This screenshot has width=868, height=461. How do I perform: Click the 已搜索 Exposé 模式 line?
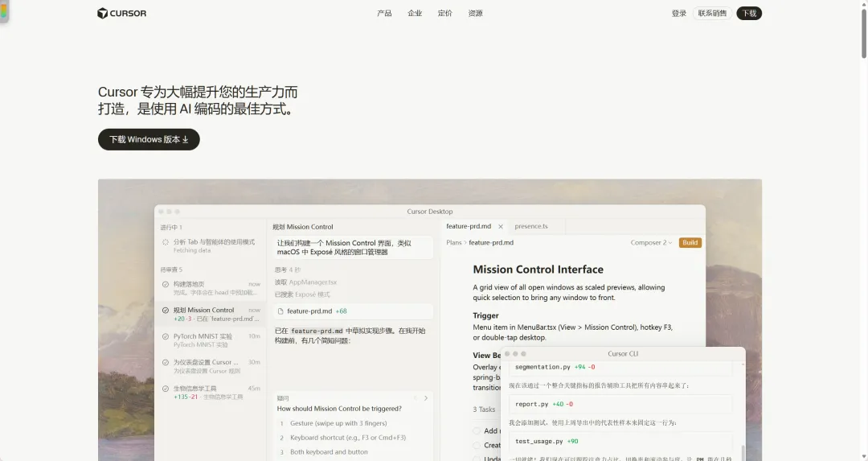click(302, 294)
